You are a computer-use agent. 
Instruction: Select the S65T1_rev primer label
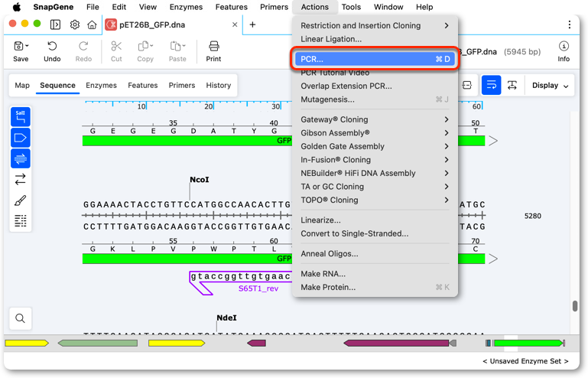[x=258, y=288]
